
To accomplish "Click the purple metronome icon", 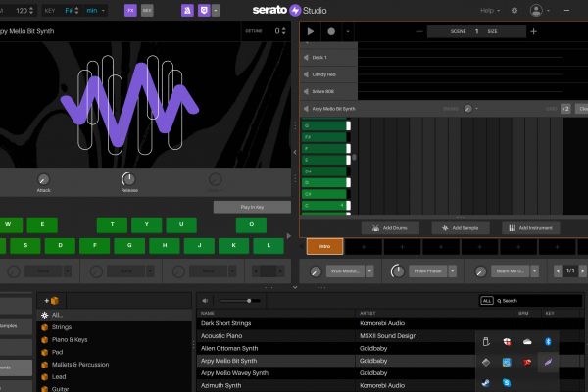I will [x=187, y=10].
